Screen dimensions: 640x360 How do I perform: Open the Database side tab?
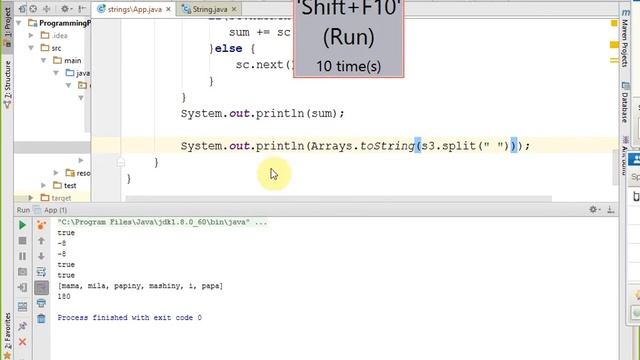click(625, 102)
